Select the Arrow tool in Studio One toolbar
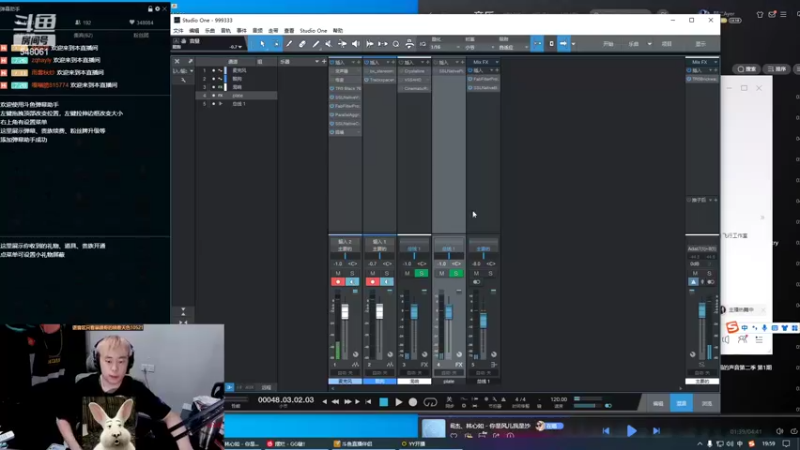 click(x=262, y=44)
